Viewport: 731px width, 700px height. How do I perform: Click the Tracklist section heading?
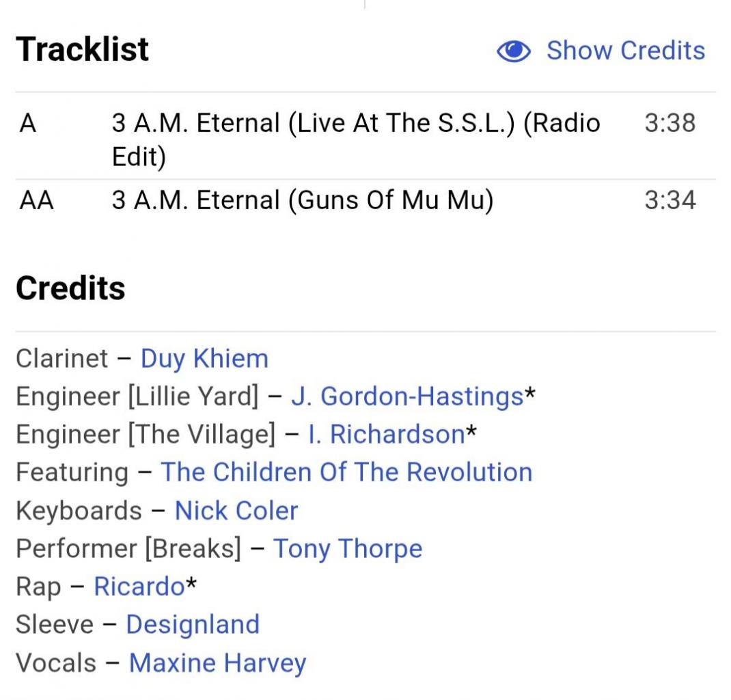[x=83, y=49]
